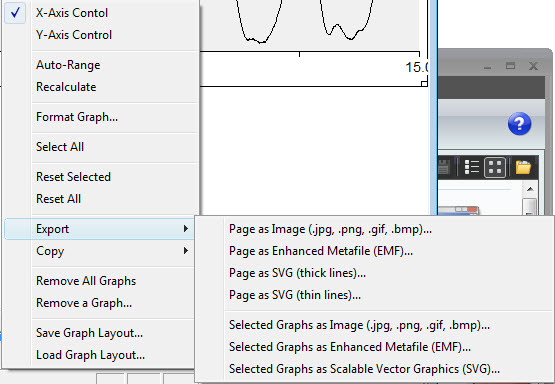This screenshot has height=384, width=555.
Task: Export Page as SVG (thin lines)
Action: (x=374, y=295)
